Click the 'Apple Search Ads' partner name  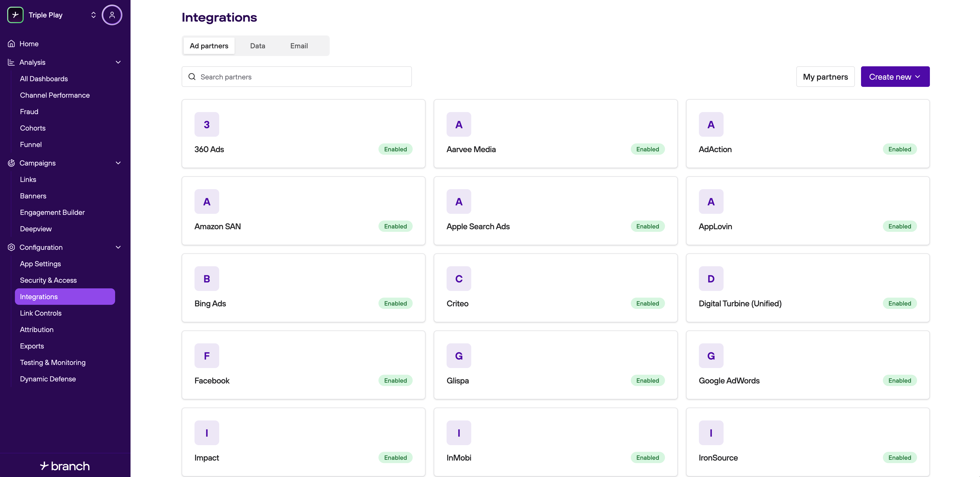[x=478, y=226]
